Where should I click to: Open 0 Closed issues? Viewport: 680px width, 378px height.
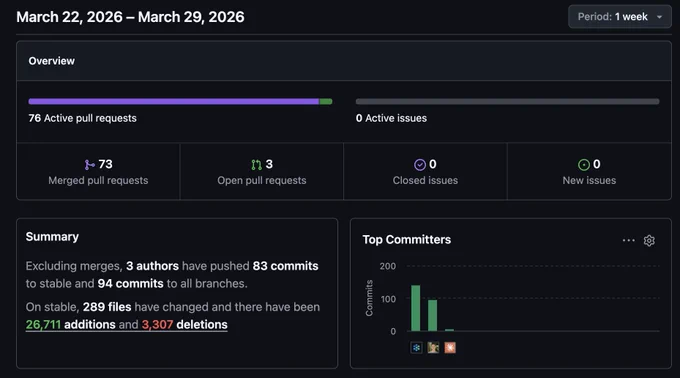coord(425,172)
